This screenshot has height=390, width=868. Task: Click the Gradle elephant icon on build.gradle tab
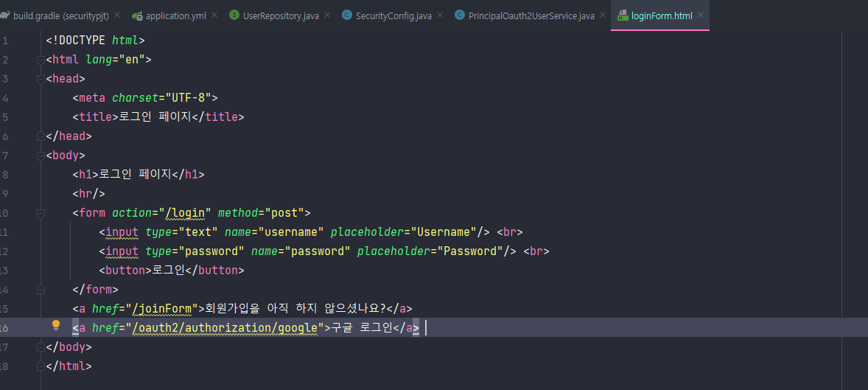pos(4,15)
